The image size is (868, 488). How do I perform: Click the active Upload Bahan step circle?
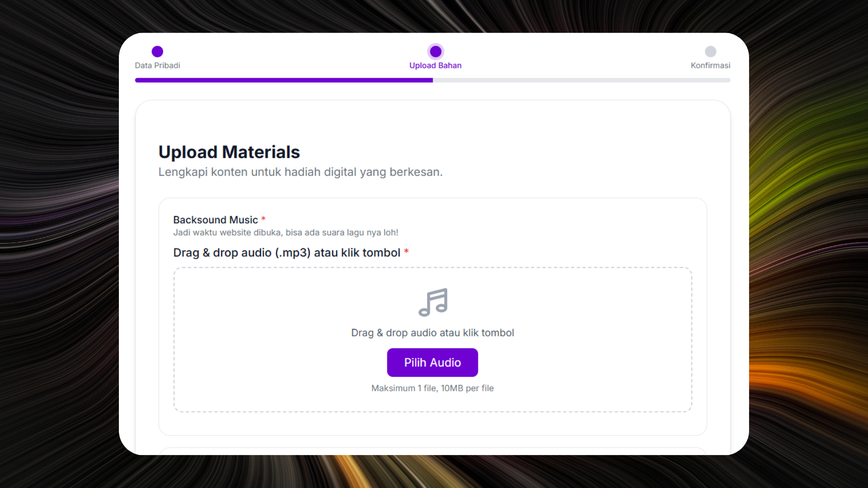[x=435, y=52]
